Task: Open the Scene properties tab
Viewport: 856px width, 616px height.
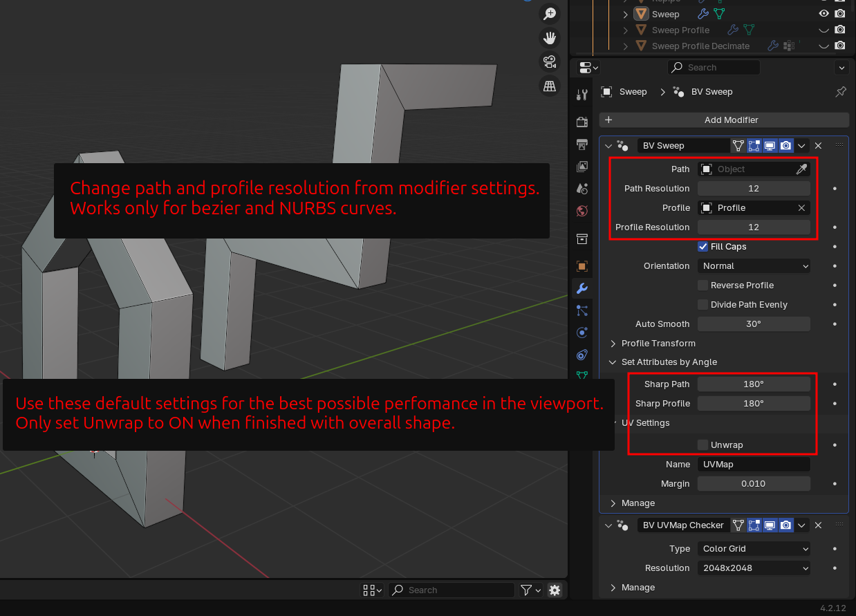Action: 582,189
